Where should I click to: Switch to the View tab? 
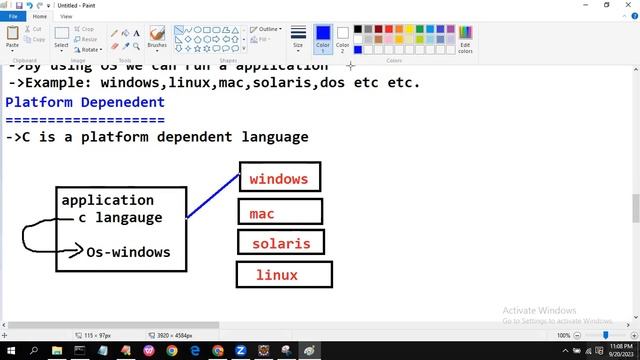coord(66,16)
